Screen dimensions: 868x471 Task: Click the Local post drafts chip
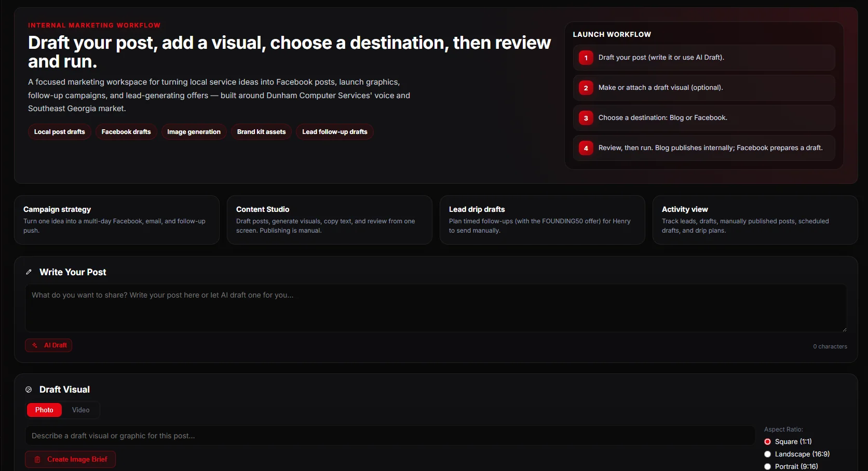point(60,132)
